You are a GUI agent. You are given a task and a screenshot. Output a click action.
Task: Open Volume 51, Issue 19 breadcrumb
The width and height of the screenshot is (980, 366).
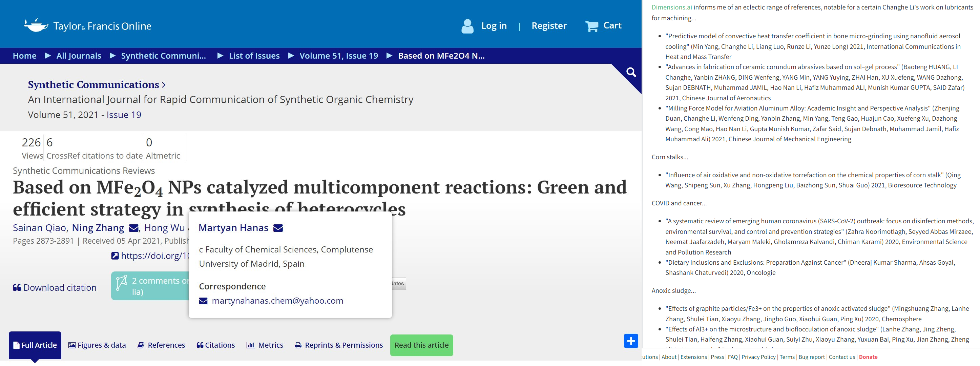click(x=339, y=56)
